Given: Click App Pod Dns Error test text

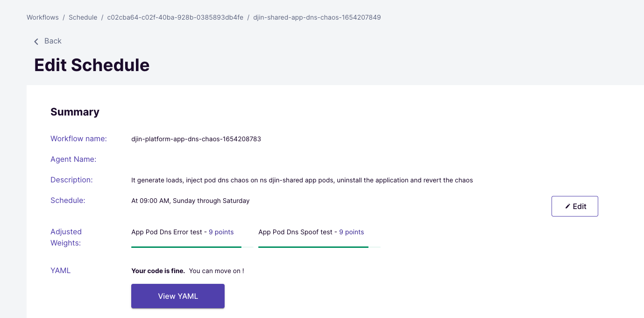Looking at the screenshot, I should click(167, 232).
